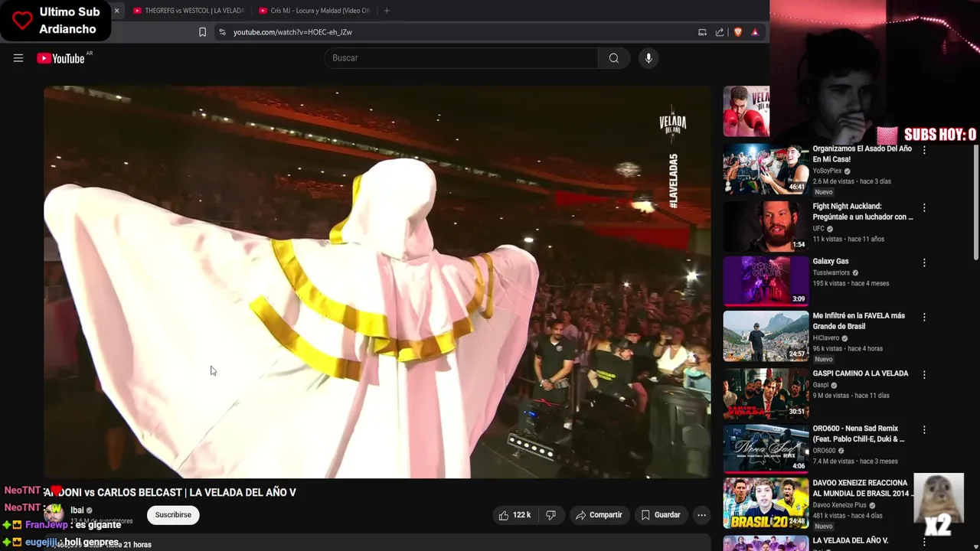Open Gaspi channel name
This screenshot has width=980, height=551.
821,385
